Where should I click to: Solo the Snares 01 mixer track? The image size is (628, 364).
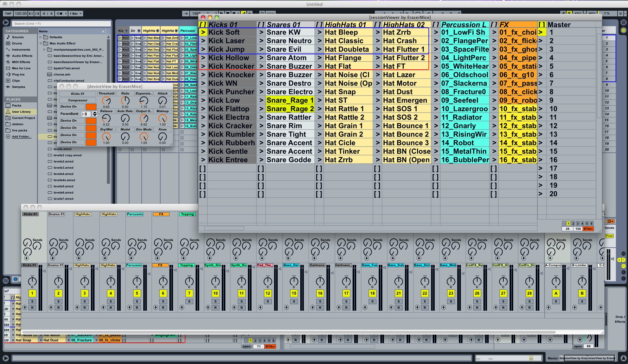point(59,302)
